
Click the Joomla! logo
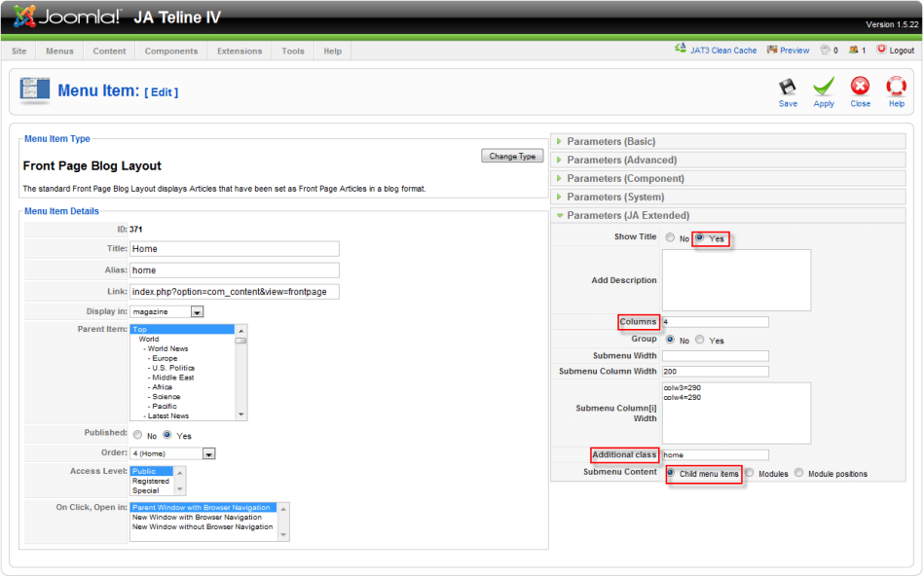67,18
